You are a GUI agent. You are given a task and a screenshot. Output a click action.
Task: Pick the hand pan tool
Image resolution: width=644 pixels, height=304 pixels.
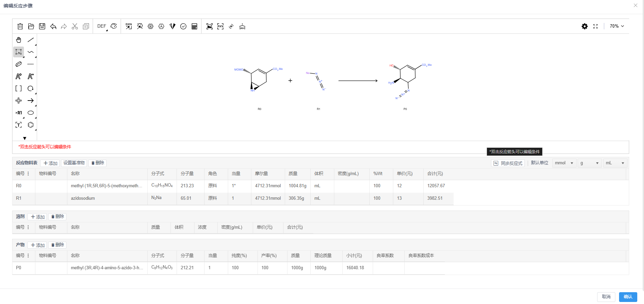click(19, 40)
